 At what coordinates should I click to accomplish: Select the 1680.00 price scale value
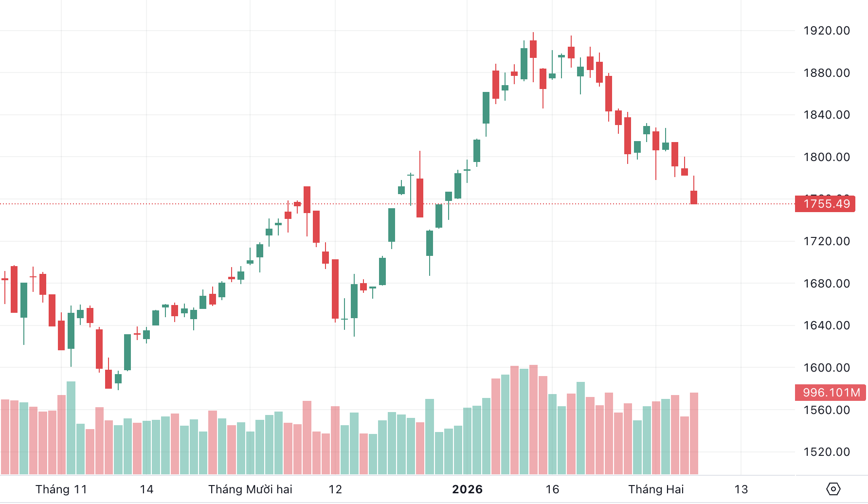[x=827, y=284]
